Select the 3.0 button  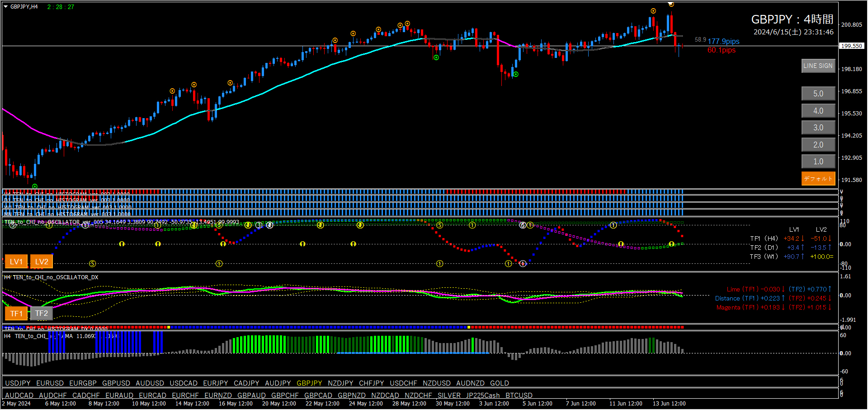point(818,128)
